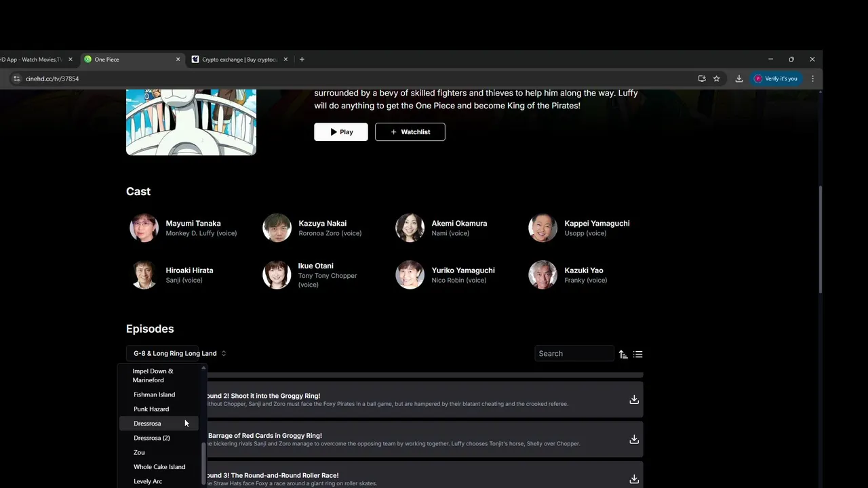Switch episodes list view icon
This screenshot has height=488, width=868.
click(x=638, y=354)
